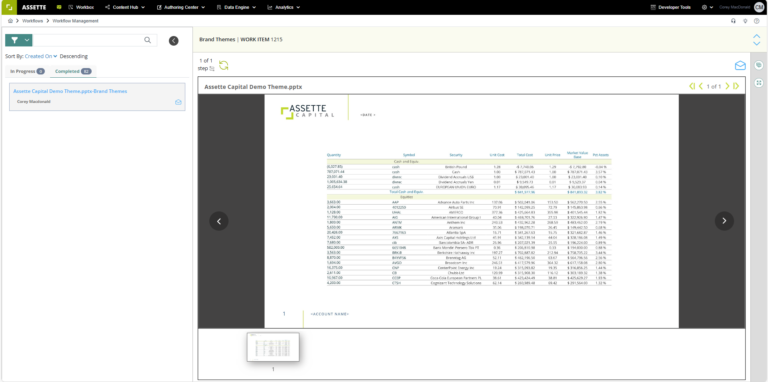This screenshot has height=382, width=768.
Task: Open the Sort By Created On dropdown
Action: (41, 56)
